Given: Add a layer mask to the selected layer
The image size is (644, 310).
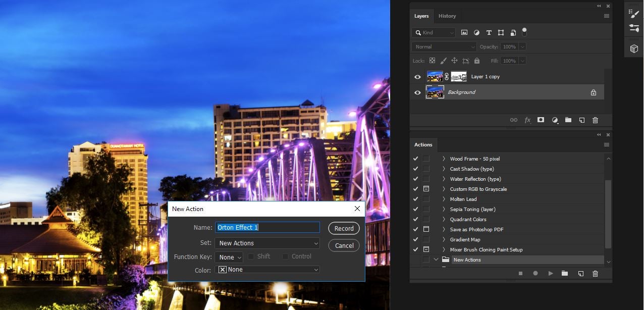Looking at the screenshot, I should pyautogui.click(x=541, y=120).
